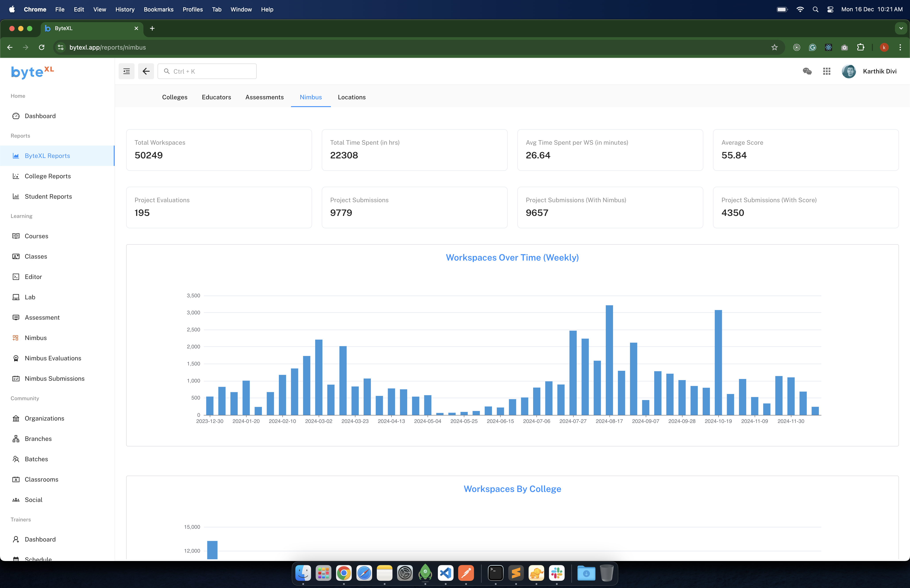Click the Classrooms sidebar item
This screenshot has width=910, height=588.
coord(41,480)
